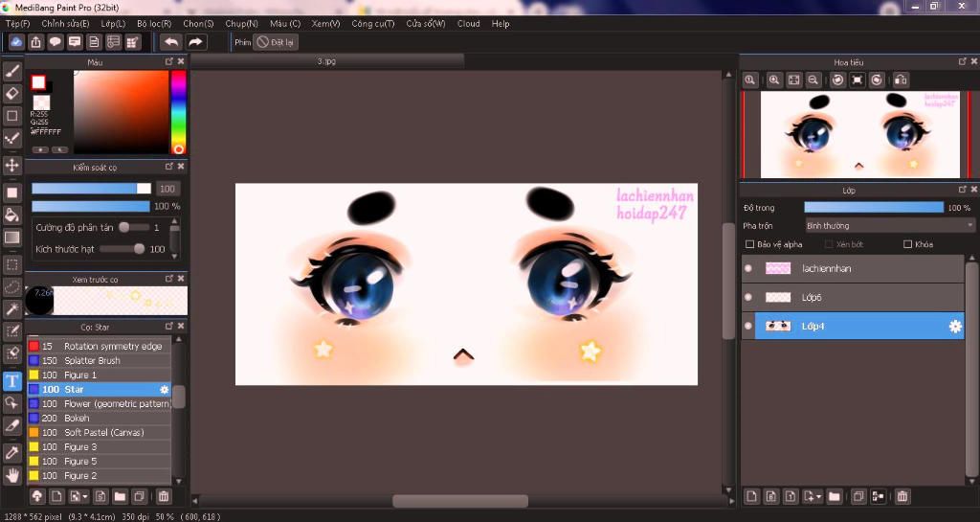Open the Lớp(L) menu
This screenshot has height=522, width=980.
pos(113,24)
